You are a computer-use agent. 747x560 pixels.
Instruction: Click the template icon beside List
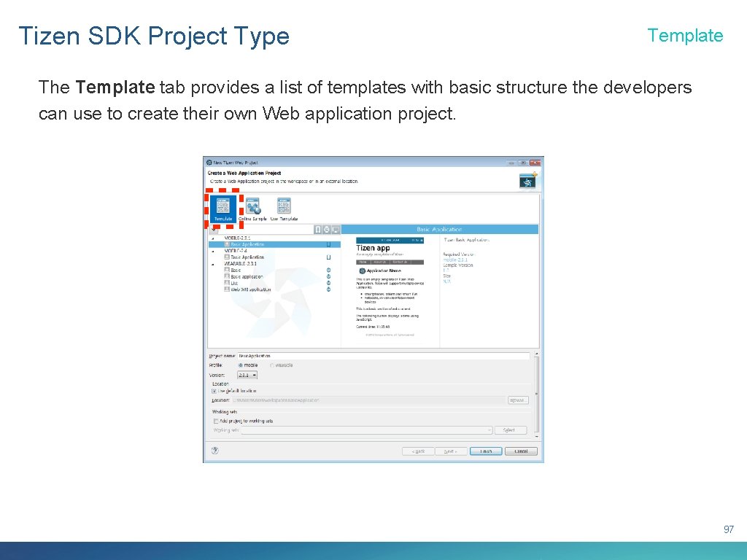[x=227, y=283]
